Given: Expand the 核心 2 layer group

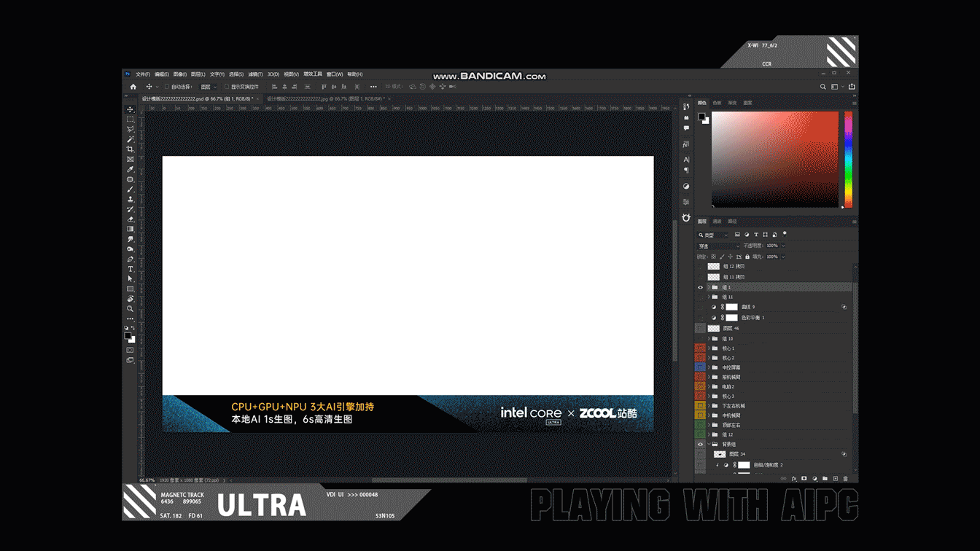Looking at the screenshot, I should (709, 358).
